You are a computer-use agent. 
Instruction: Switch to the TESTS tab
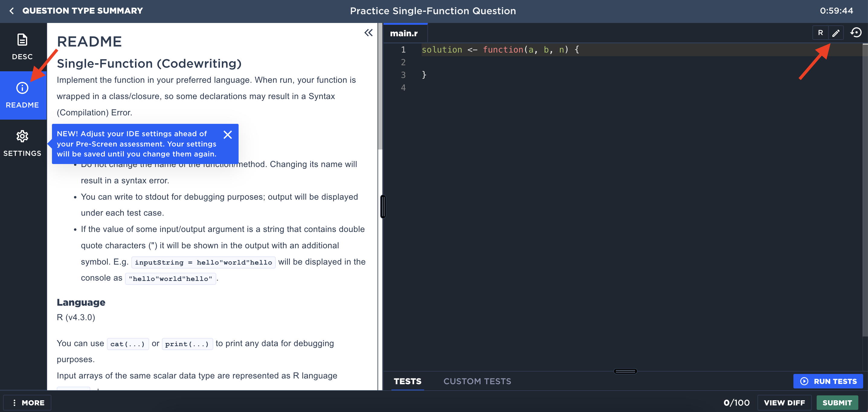(407, 381)
